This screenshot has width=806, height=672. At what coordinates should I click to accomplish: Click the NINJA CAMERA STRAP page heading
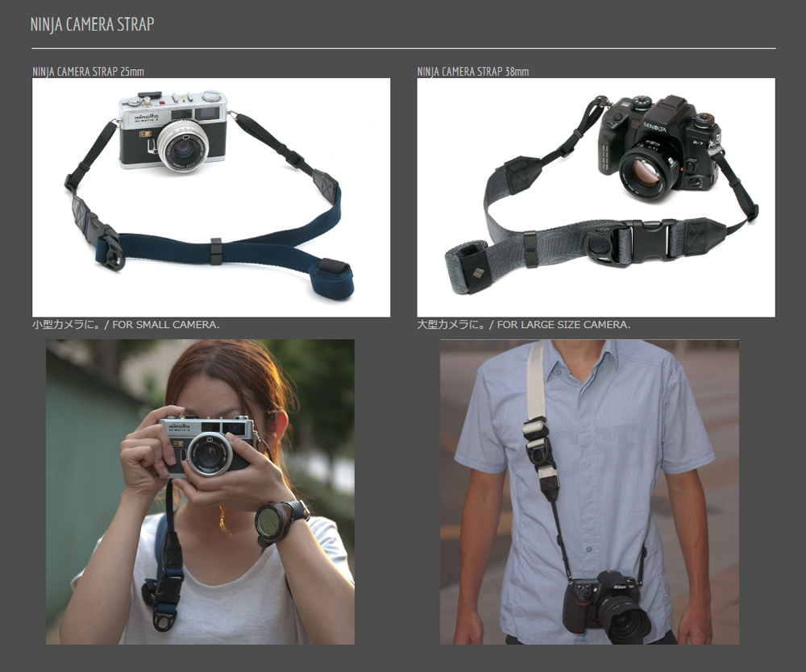pos(92,24)
